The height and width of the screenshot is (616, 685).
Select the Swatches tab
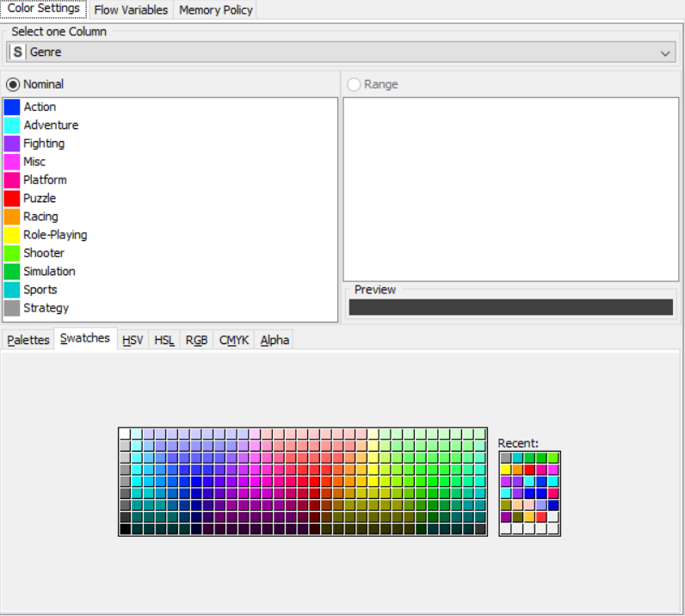(x=85, y=339)
